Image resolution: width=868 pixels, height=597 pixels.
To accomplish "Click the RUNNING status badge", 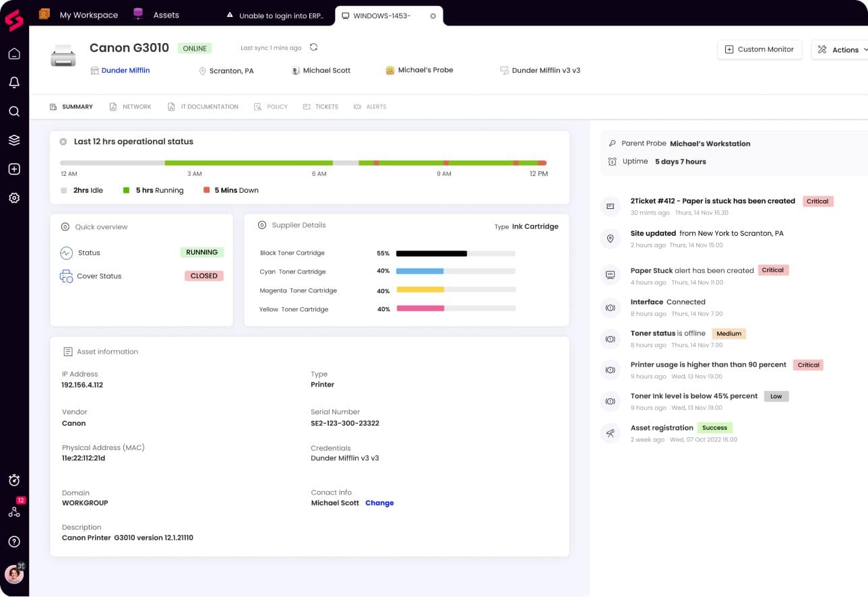I will point(201,253).
